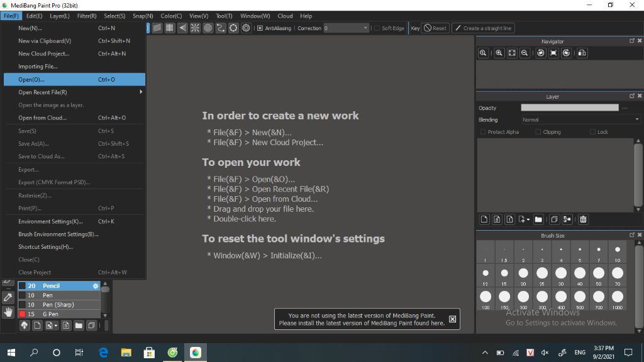This screenshot has height=362, width=644.
Task: Open the add-brush type dropdown arrow
Action: tap(56, 326)
